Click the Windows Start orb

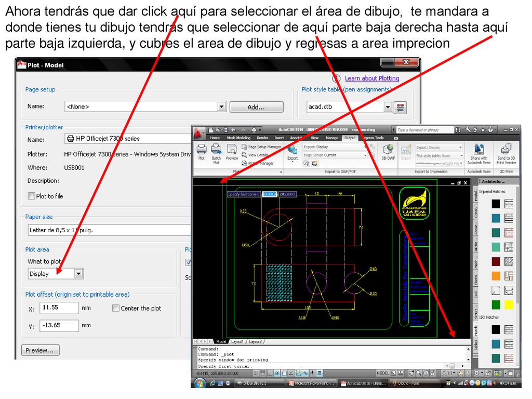[200, 383]
